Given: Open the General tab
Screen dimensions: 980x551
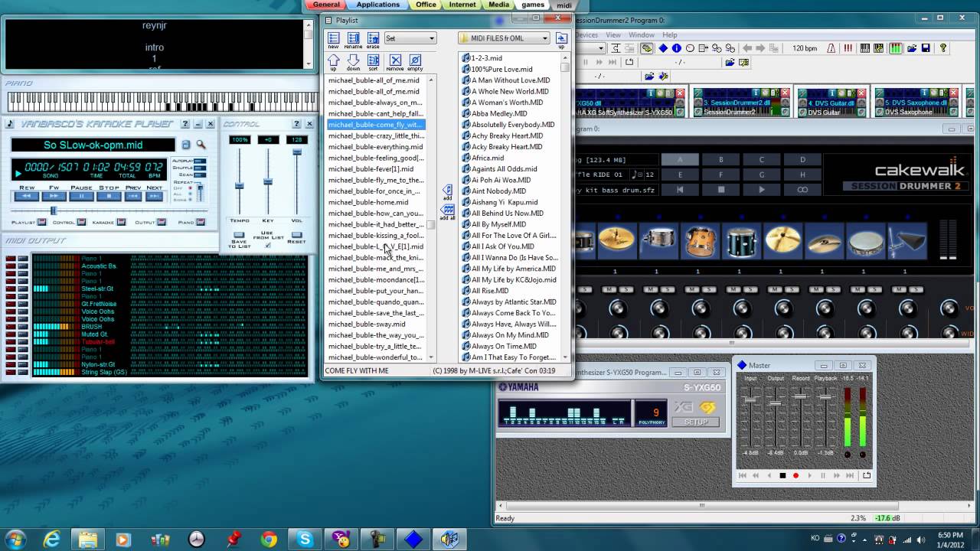Looking at the screenshot, I should pyautogui.click(x=326, y=5).
